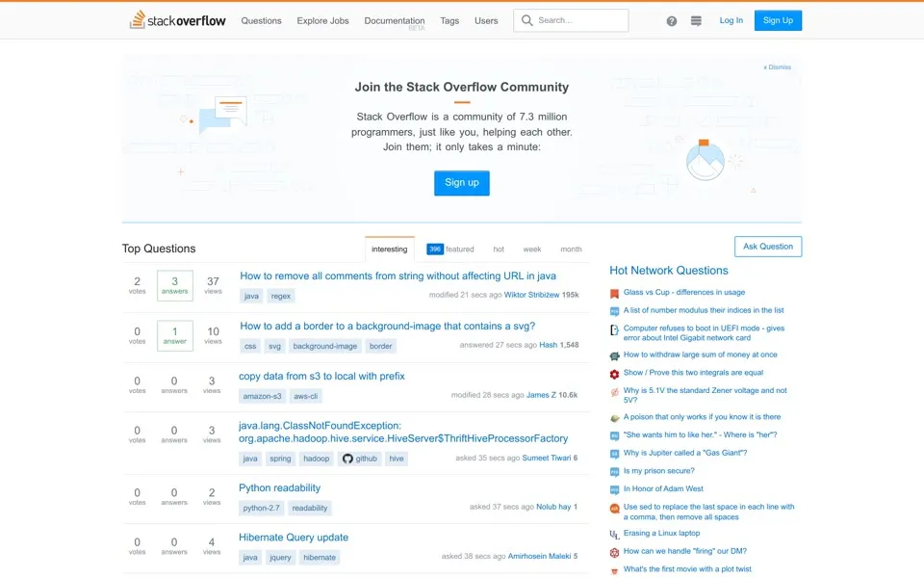
Task: Click icon beside Jupiter Gas Giant question
Action: 614,454
